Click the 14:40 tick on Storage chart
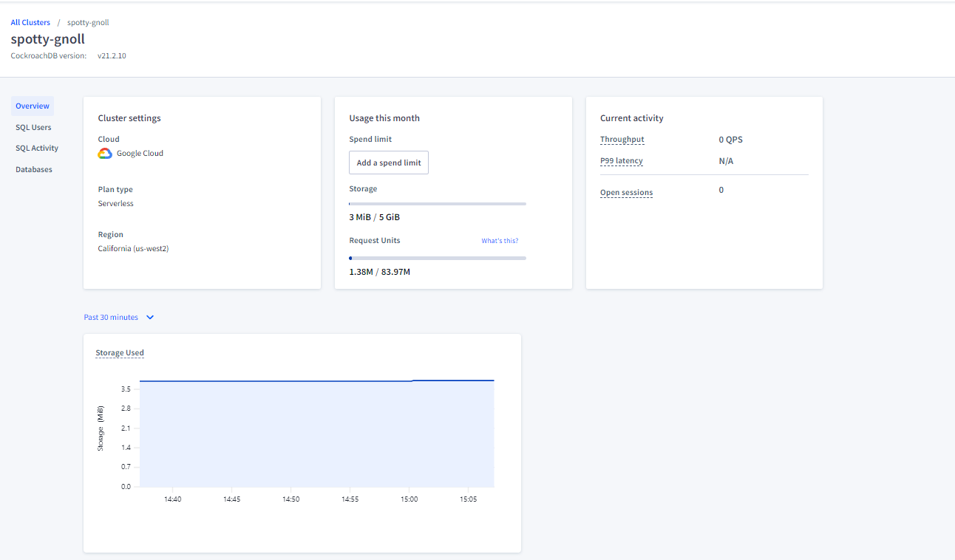The image size is (955, 560). (173, 499)
